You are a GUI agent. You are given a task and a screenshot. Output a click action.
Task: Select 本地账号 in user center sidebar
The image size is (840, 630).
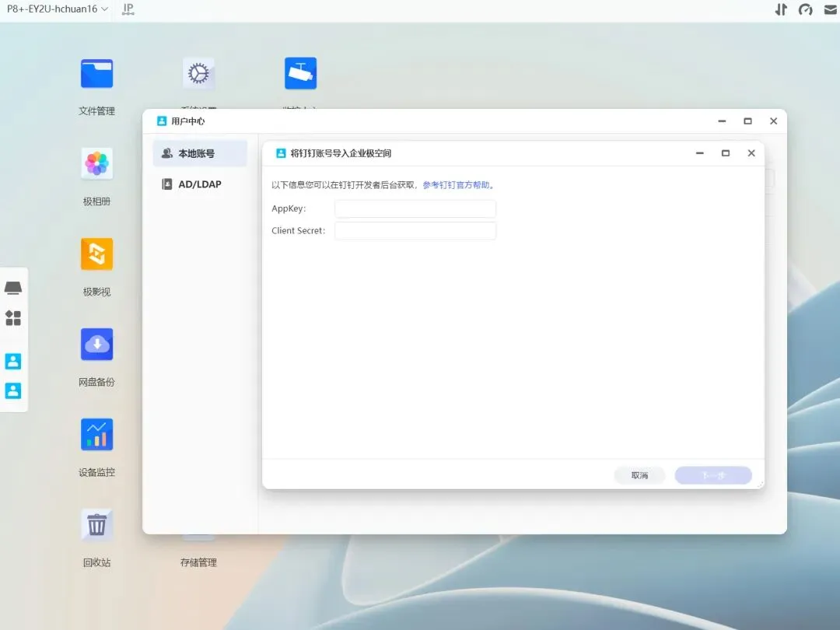click(x=200, y=154)
